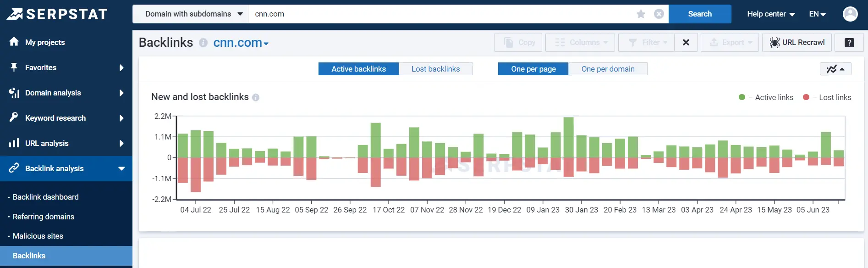Screen dimensions: 868x268
Task: Click the Domain analysis chart icon
Action: (x=14, y=93)
